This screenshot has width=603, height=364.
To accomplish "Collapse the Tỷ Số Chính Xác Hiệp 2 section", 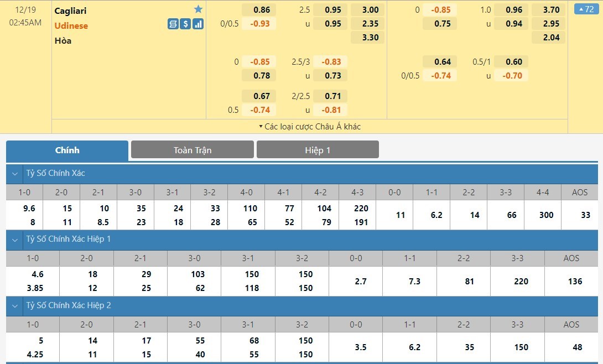I will point(15,305).
